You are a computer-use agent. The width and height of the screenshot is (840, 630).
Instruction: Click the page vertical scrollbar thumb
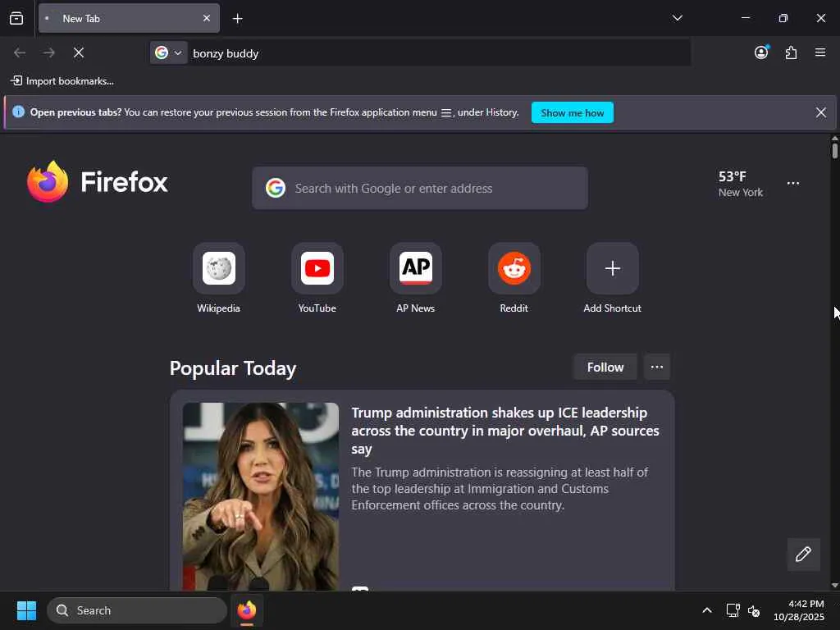click(x=834, y=151)
